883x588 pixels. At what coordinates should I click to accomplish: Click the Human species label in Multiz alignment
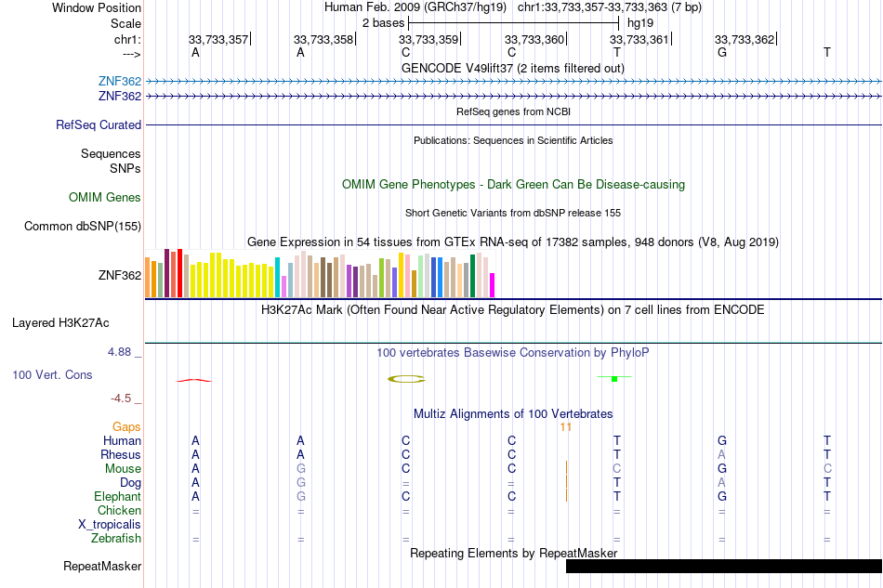(x=122, y=440)
